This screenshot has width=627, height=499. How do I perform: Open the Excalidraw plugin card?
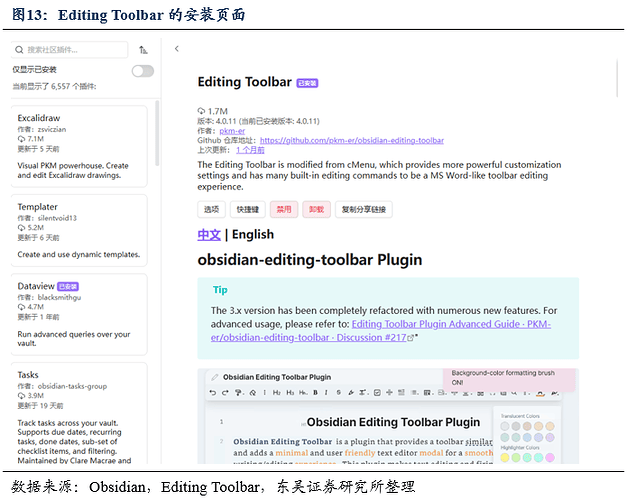click(x=79, y=146)
